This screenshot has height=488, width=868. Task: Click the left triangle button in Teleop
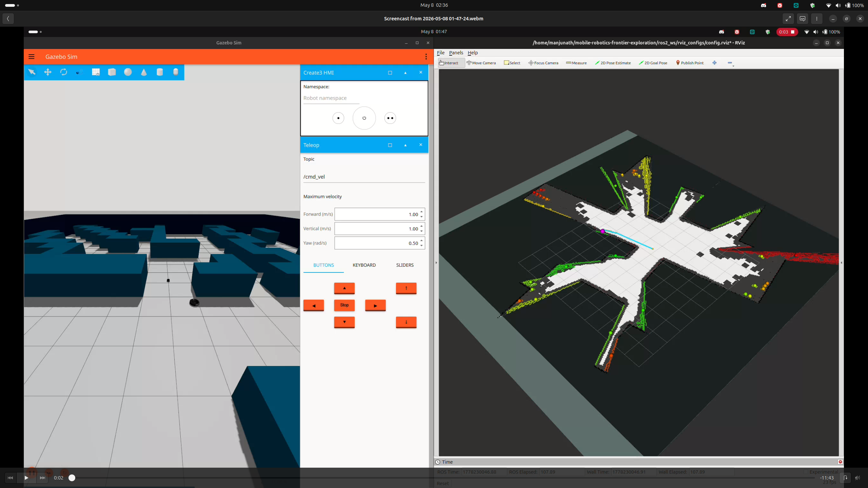click(314, 305)
